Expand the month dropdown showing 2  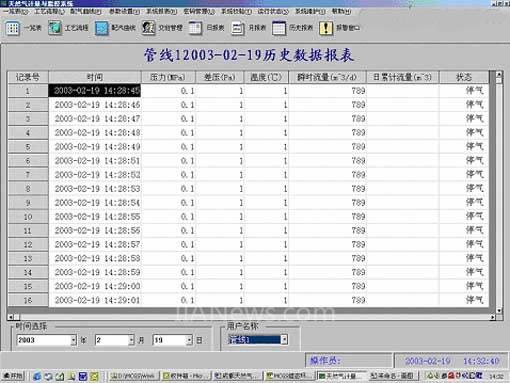point(131,340)
